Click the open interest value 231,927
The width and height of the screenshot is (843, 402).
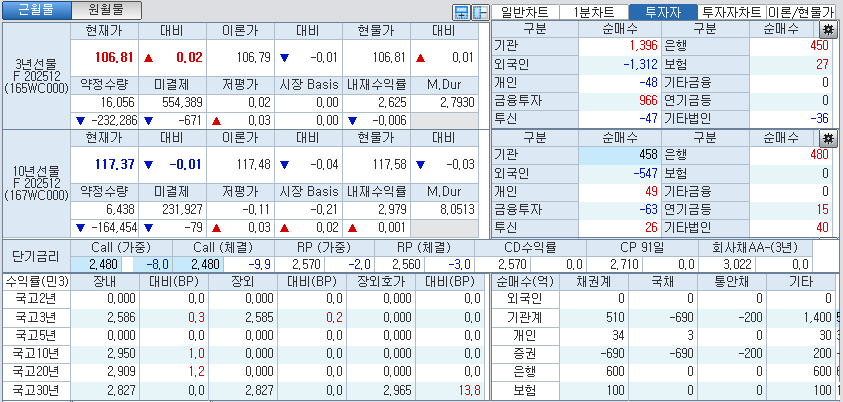[184, 209]
